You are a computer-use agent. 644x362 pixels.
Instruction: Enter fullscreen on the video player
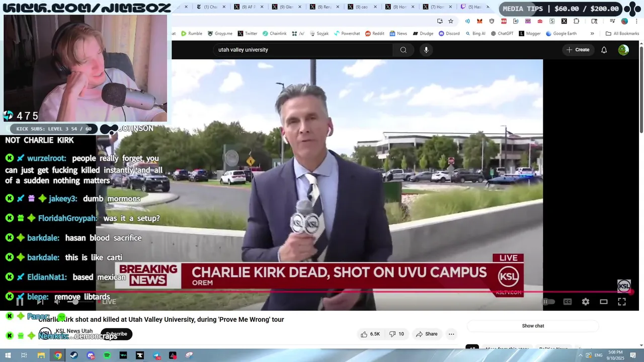click(x=622, y=302)
